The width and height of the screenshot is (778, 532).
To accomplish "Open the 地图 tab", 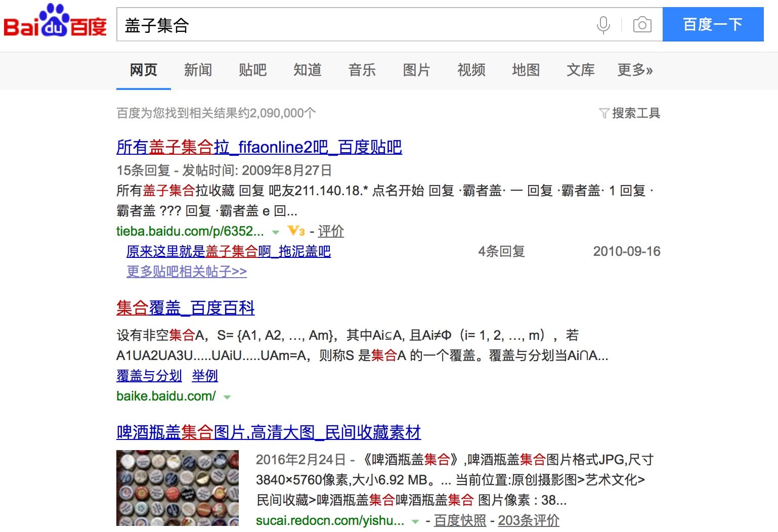I will 526,70.
